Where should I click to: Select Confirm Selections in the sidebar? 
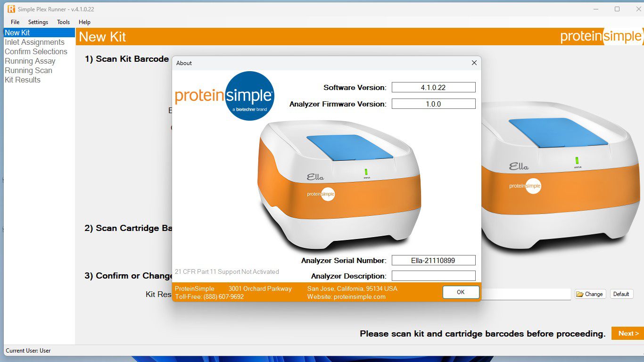(x=36, y=51)
